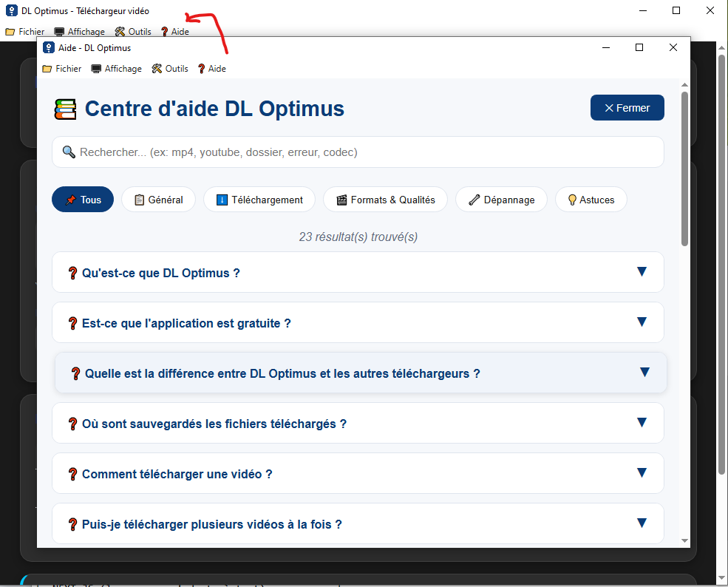This screenshot has width=728, height=587.
Task: Expand arrow for différence autres téléchargeurs question
Action: click(x=644, y=372)
